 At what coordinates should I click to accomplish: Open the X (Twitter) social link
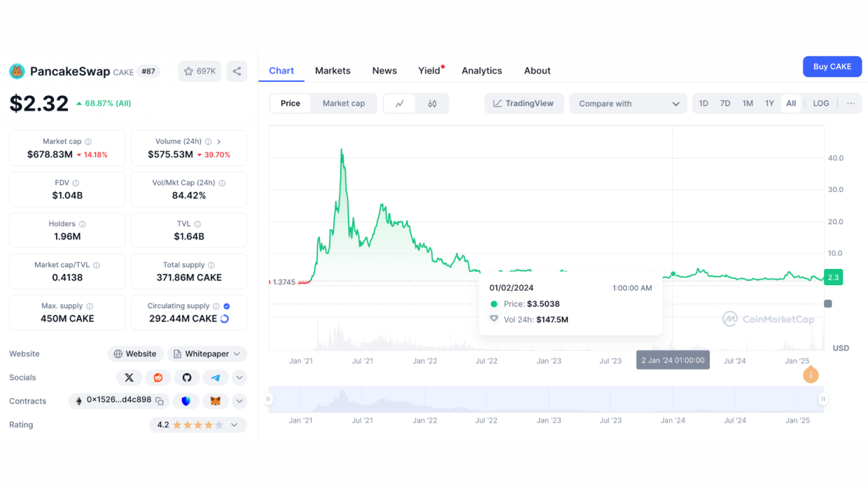point(129,378)
